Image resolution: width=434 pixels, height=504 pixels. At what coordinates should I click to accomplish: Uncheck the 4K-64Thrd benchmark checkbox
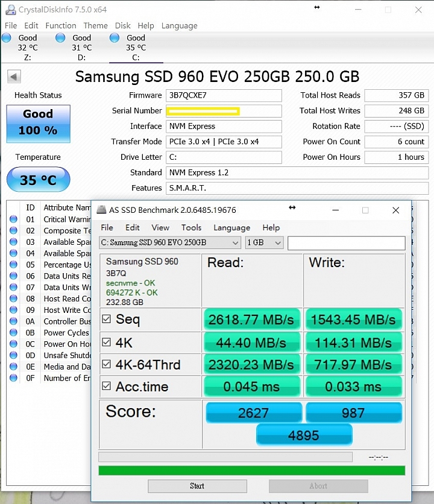(x=107, y=364)
